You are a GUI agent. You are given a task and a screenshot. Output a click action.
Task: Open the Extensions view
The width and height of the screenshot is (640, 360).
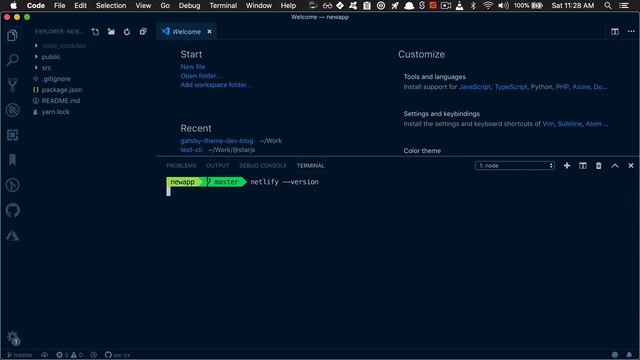point(12,135)
